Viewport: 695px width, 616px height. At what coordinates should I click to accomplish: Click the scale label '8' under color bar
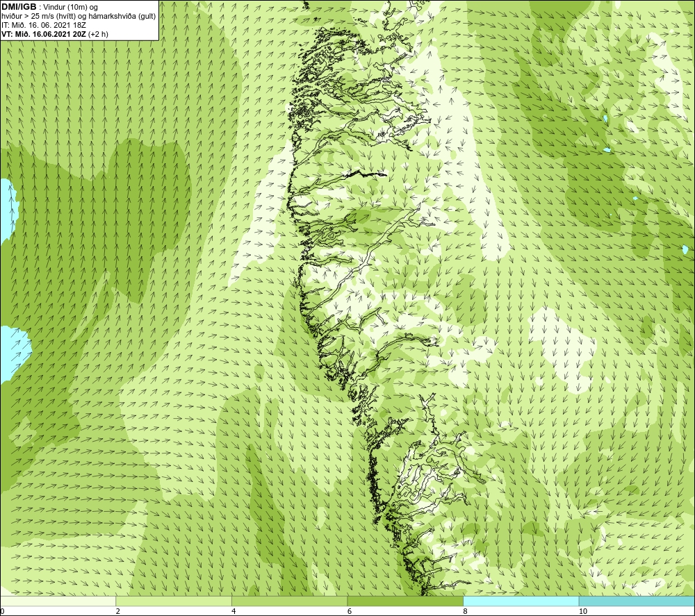pyautogui.click(x=466, y=611)
